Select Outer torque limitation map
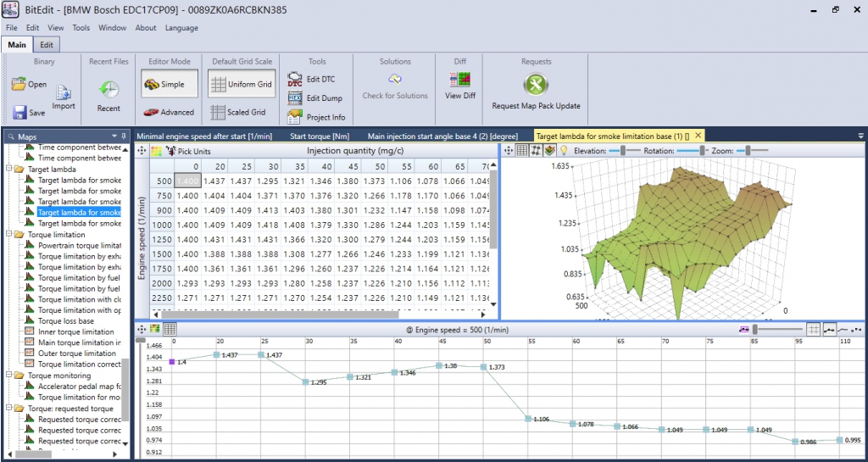The width and height of the screenshot is (868, 462). coord(77,353)
